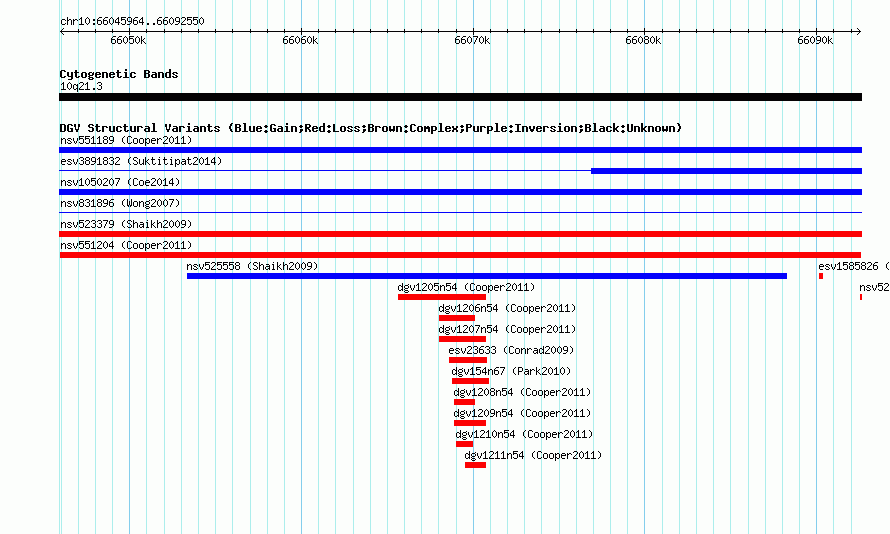Open variant label nsv1050207 (Coe2014)
The width and height of the screenshot is (890, 534).
pos(120,182)
